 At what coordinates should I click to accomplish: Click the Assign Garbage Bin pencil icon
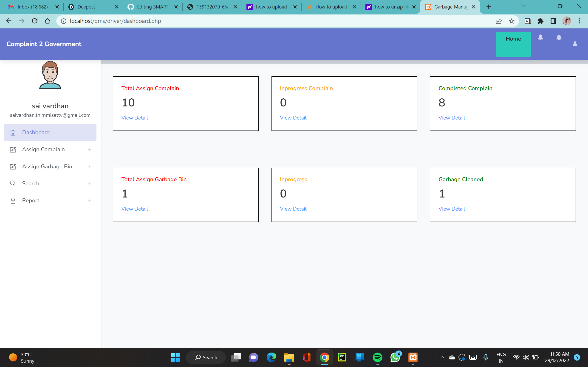click(x=13, y=167)
